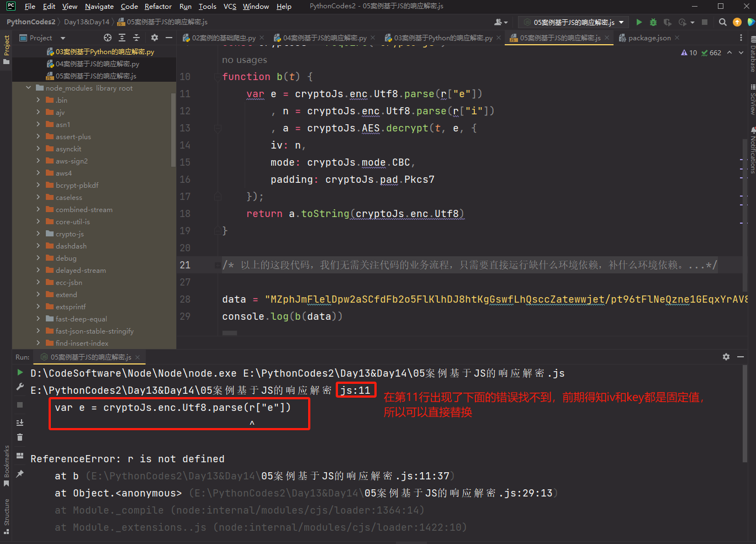Start debugging with the green bug icon
Viewport: 756px width, 544px height.
click(x=653, y=22)
